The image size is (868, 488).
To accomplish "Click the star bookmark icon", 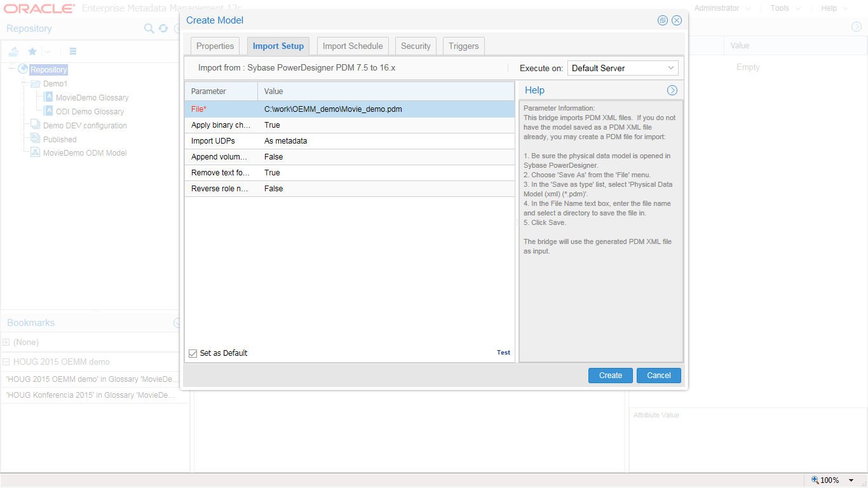I will pos(32,51).
